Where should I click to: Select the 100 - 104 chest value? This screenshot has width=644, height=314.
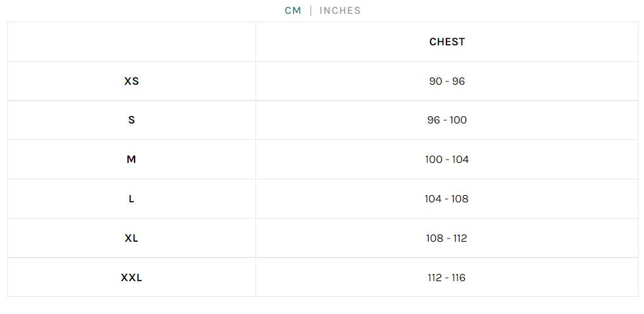coord(447,160)
